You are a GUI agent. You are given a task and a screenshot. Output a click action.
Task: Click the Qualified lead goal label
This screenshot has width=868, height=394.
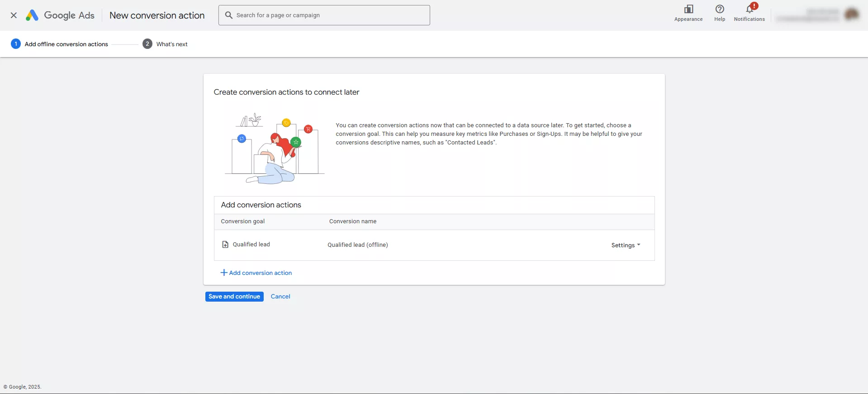click(251, 245)
